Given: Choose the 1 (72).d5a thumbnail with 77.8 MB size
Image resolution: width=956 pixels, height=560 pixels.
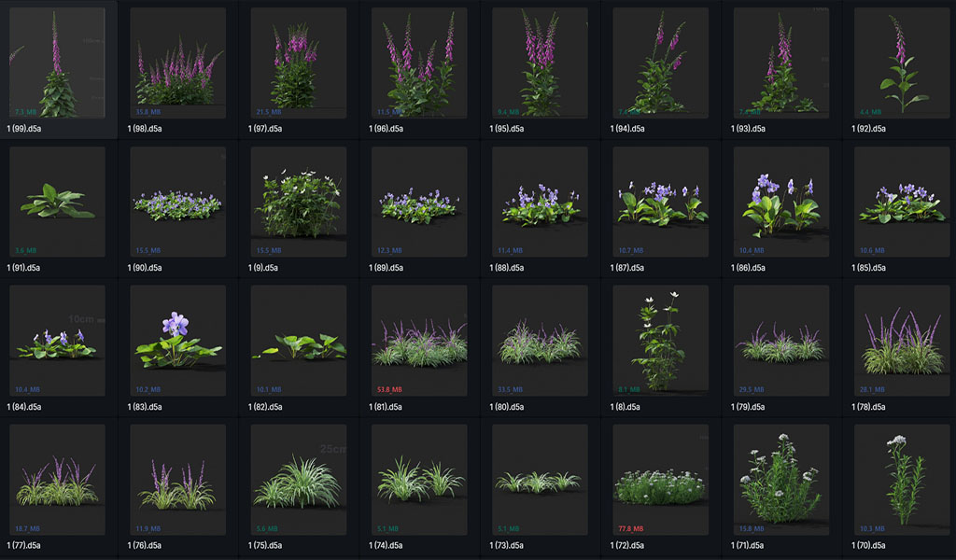Looking at the screenshot, I should point(660,480).
